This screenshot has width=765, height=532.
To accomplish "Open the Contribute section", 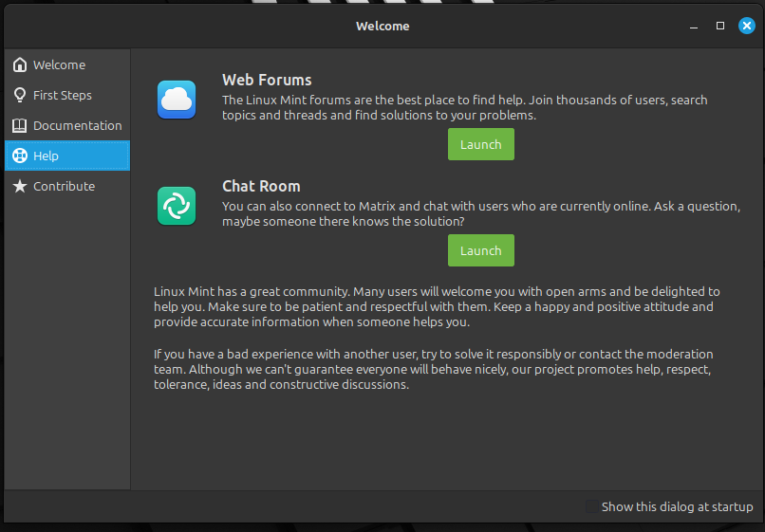I will 67,186.
